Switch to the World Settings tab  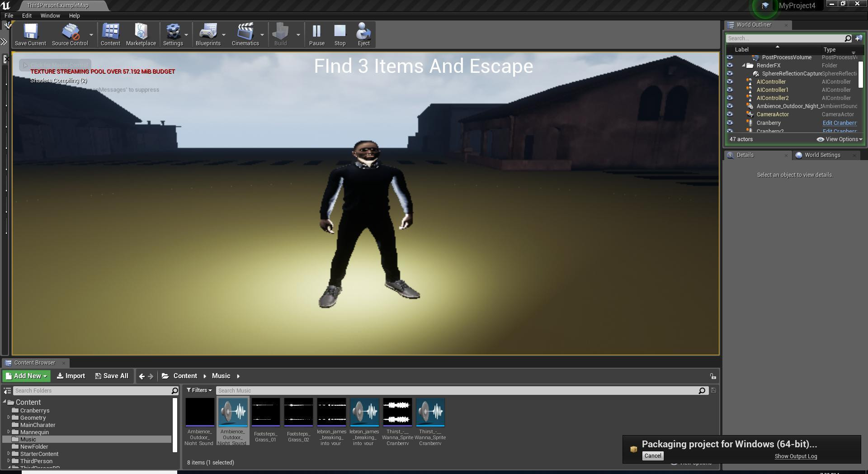(x=822, y=155)
